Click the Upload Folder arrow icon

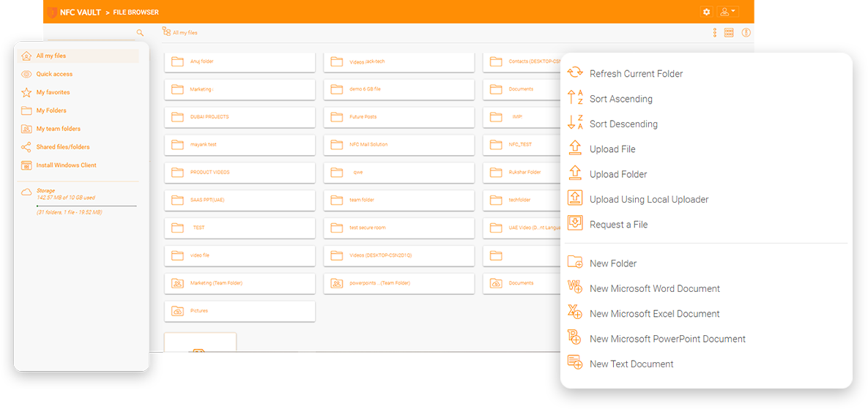(576, 173)
